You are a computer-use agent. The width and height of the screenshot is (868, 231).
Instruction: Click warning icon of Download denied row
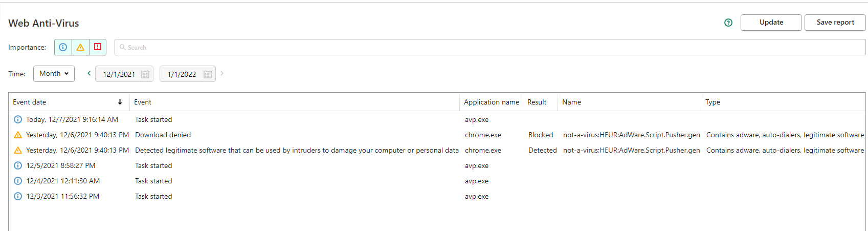[18, 135]
